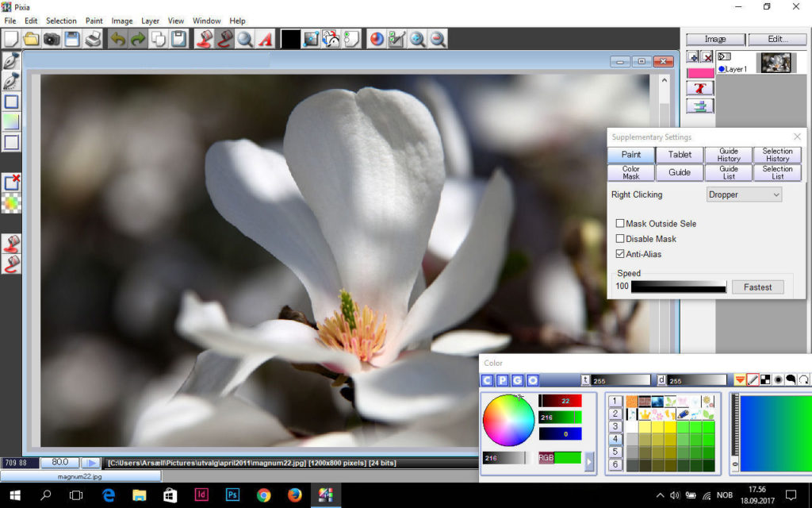Click the green redo arrow
Viewport: 812px width, 508px height.
[x=138, y=39]
